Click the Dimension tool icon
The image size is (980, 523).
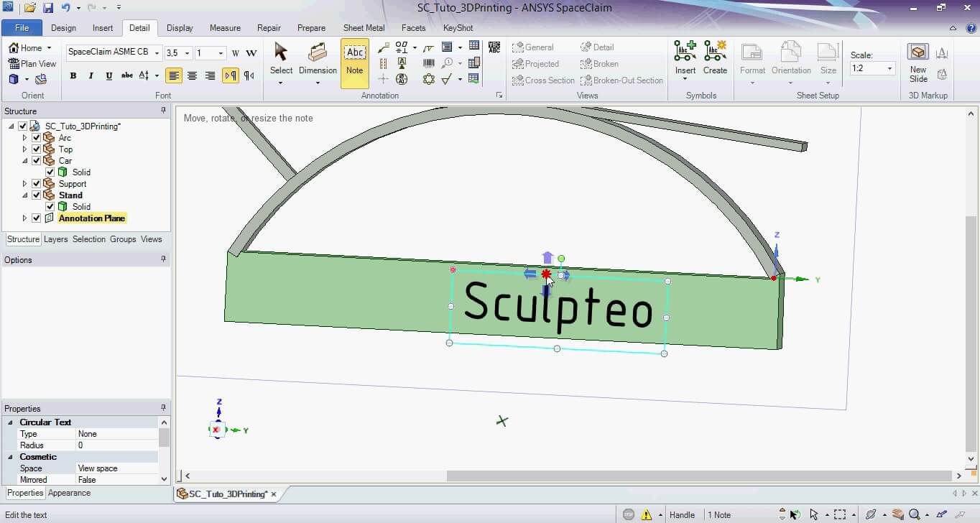(318, 54)
